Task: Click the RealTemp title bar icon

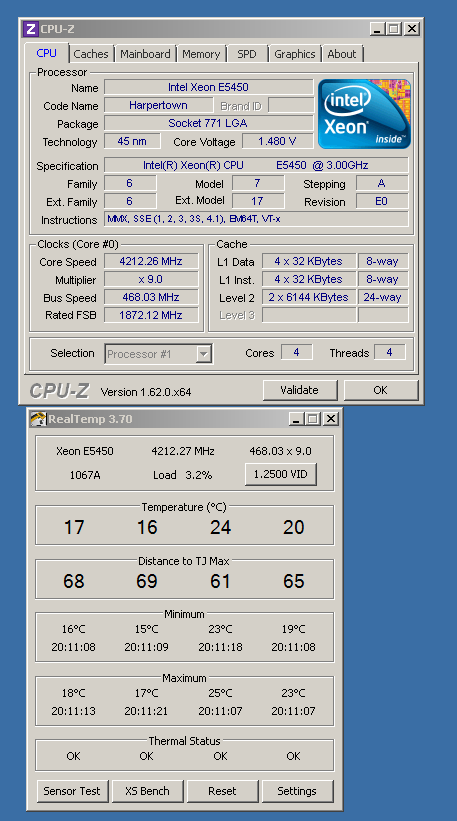Action: [39, 419]
